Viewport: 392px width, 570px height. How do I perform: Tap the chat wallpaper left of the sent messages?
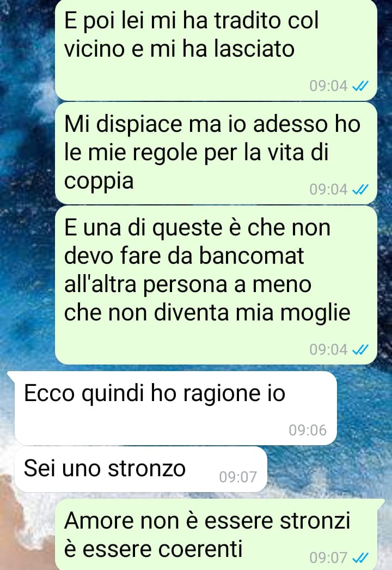coord(26,182)
